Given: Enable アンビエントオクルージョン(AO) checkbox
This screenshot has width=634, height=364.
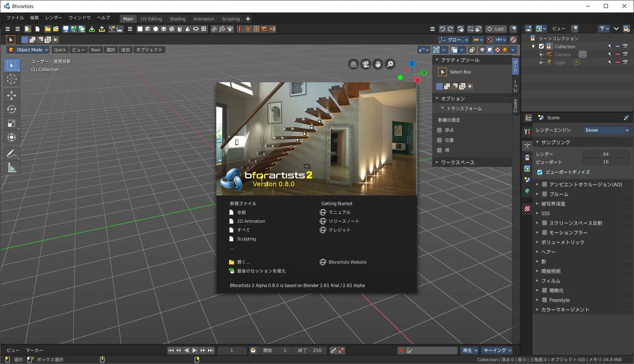Looking at the screenshot, I should [x=545, y=184].
